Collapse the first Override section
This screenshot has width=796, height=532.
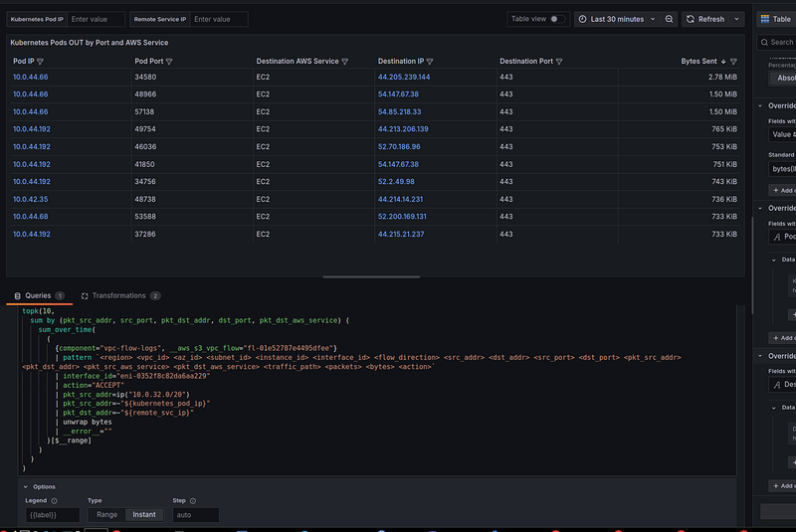760,106
